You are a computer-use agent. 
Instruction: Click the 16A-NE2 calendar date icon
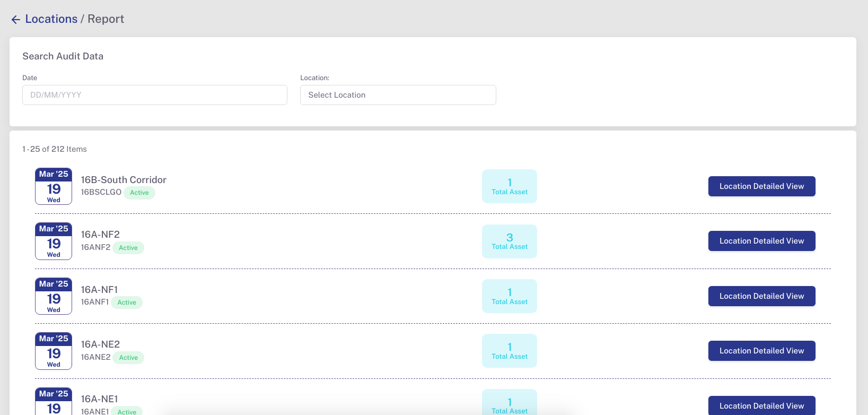coord(54,351)
